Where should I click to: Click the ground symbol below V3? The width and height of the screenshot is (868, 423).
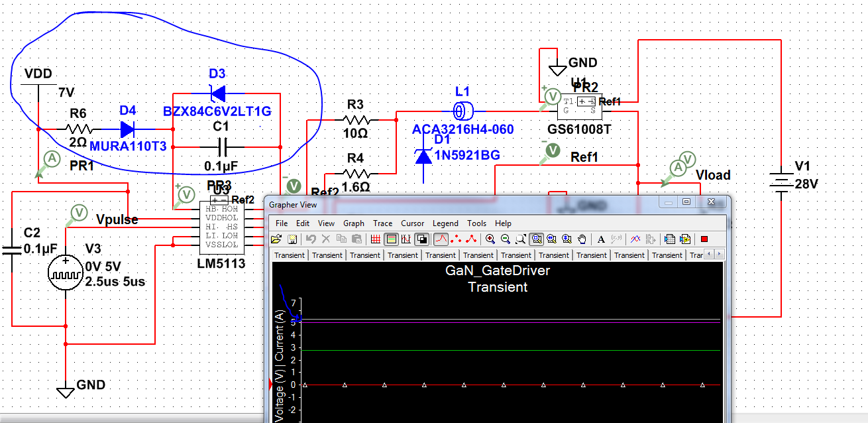click(x=65, y=391)
